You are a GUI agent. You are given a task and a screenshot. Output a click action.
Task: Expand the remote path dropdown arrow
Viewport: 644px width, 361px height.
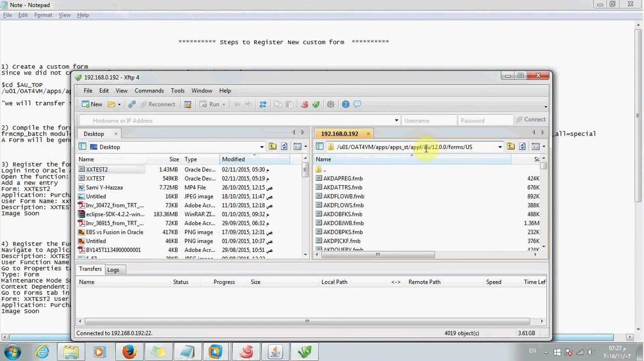[x=500, y=147]
